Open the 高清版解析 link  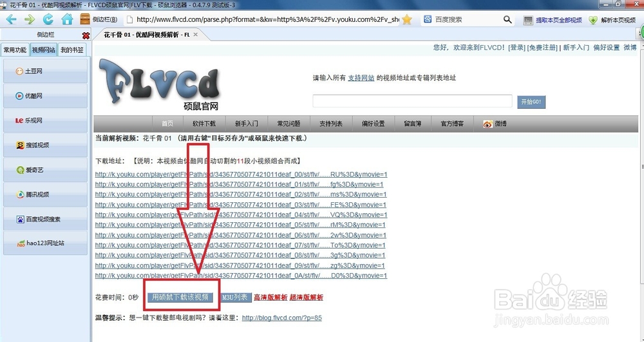[270, 298]
